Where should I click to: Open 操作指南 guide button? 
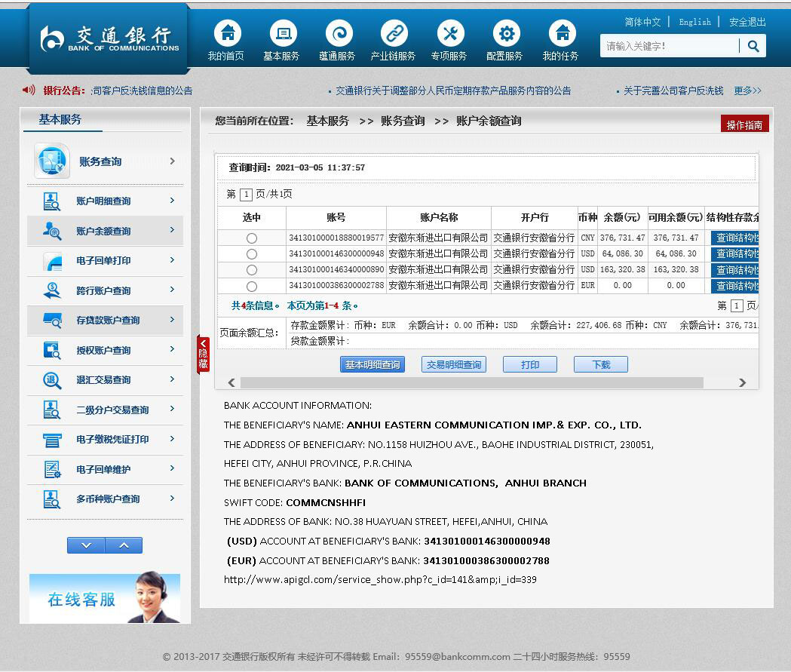point(744,124)
